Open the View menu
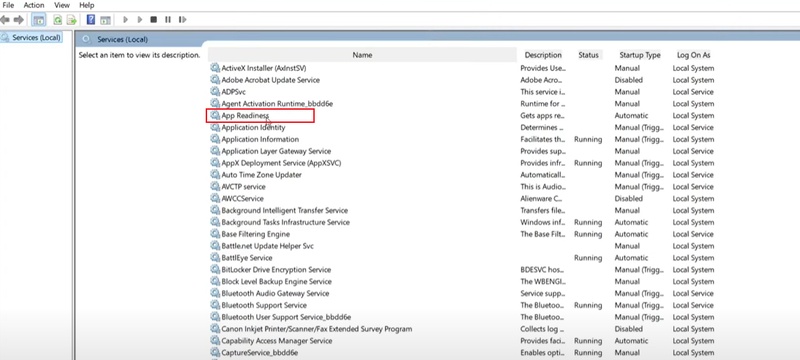This screenshot has width=800, height=360. pos(62,5)
